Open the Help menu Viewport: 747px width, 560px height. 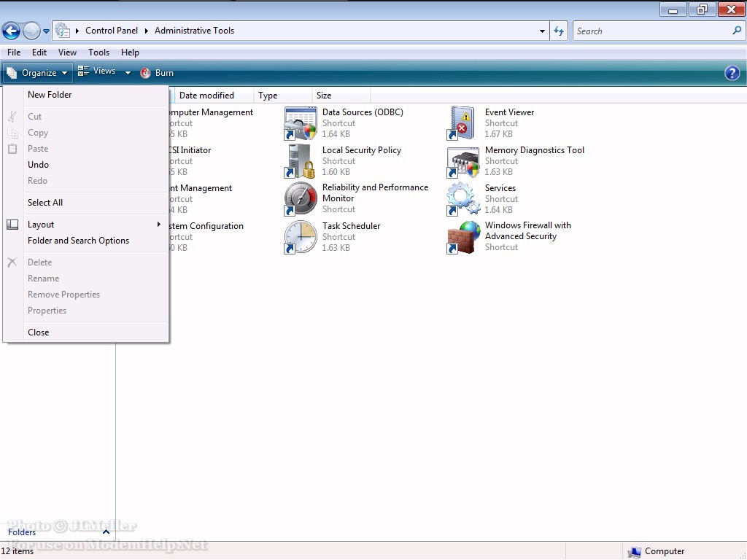pyautogui.click(x=130, y=52)
